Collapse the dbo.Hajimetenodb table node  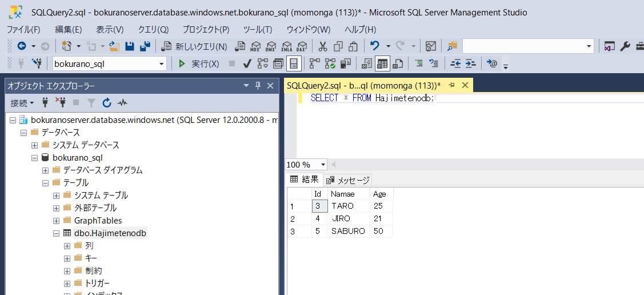coord(56,233)
